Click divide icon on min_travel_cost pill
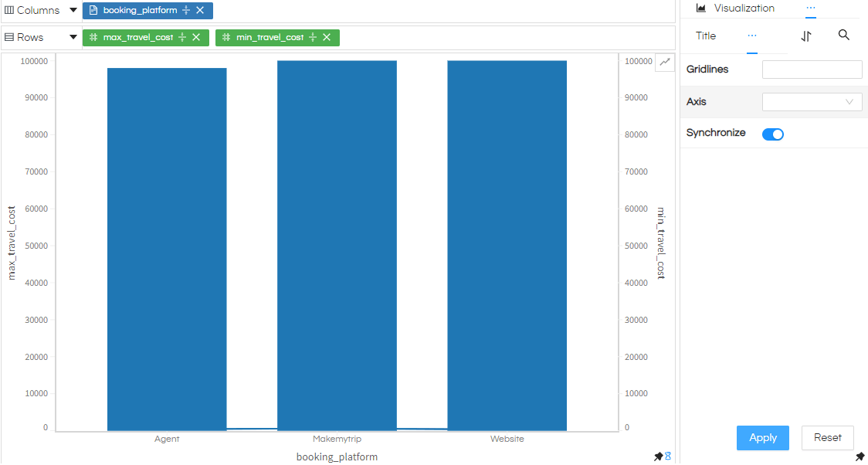The width and height of the screenshot is (868, 465). (313, 37)
